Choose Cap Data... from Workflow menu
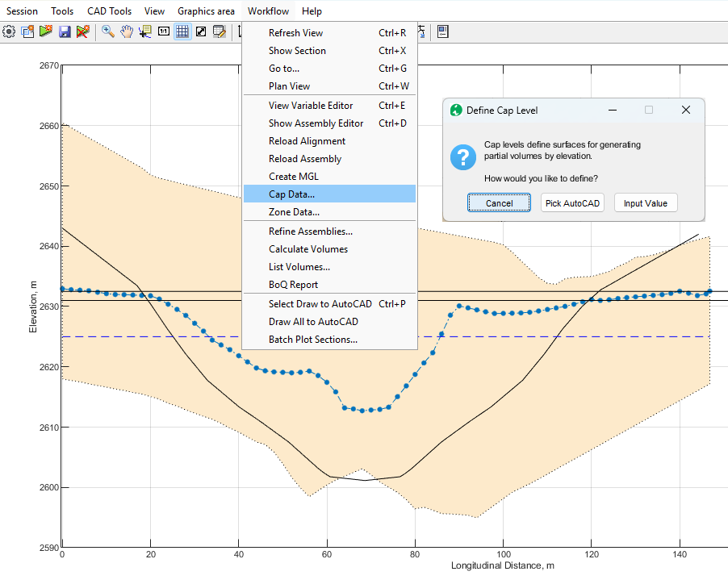 (291, 194)
